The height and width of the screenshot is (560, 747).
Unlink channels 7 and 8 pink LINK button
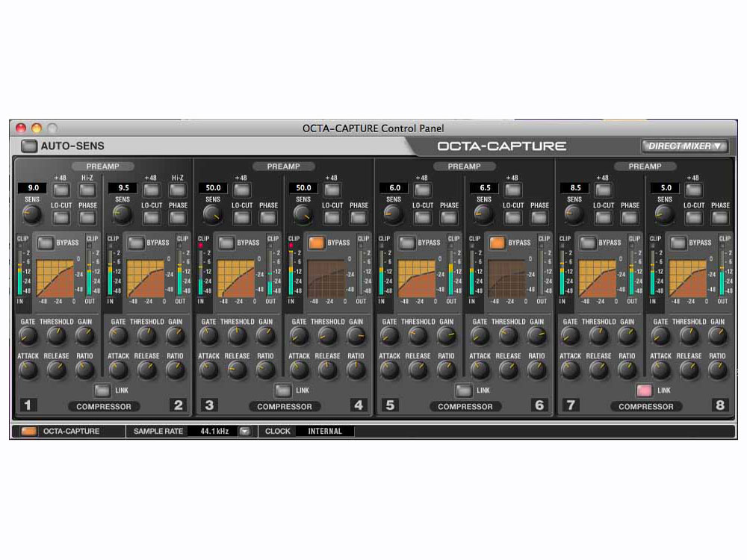tap(644, 391)
